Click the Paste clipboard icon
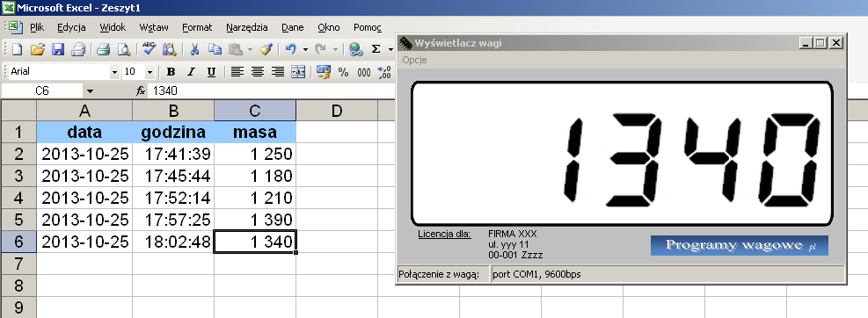 tap(236, 49)
